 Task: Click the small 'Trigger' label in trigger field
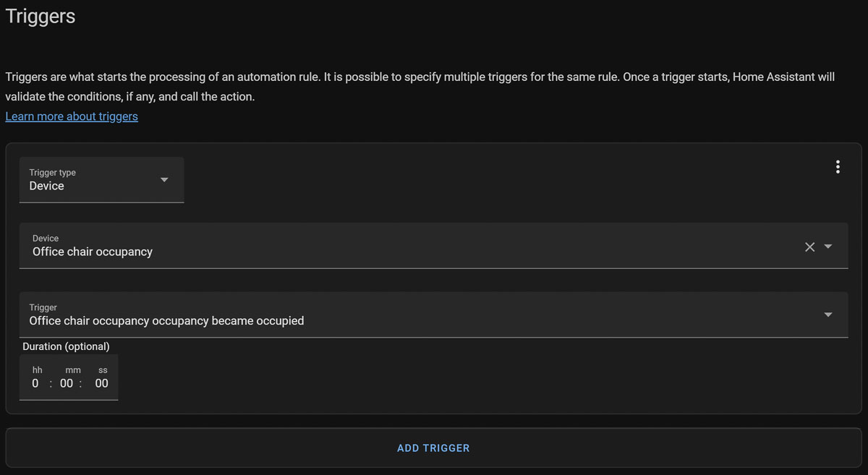tap(43, 307)
